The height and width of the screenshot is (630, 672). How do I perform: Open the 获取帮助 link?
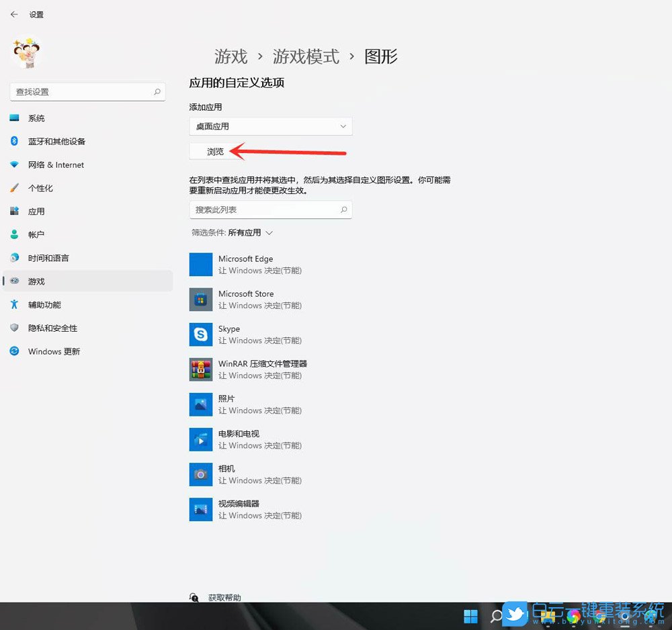(224, 597)
